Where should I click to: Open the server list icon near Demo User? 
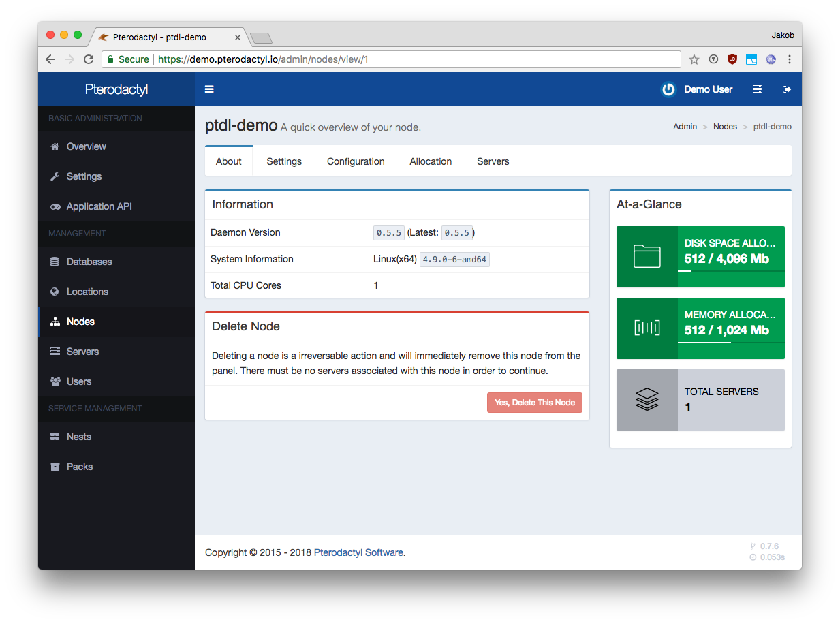[x=757, y=89]
